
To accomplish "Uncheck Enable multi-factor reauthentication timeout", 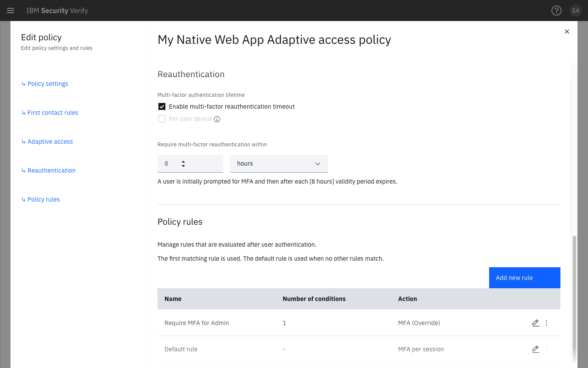I will [162, 106].
